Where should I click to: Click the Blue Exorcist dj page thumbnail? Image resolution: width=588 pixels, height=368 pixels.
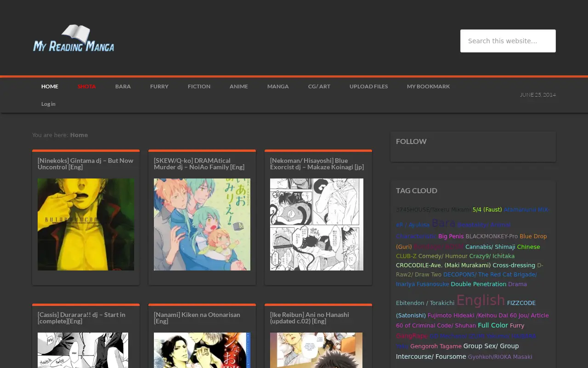click(x=317, y=224)
